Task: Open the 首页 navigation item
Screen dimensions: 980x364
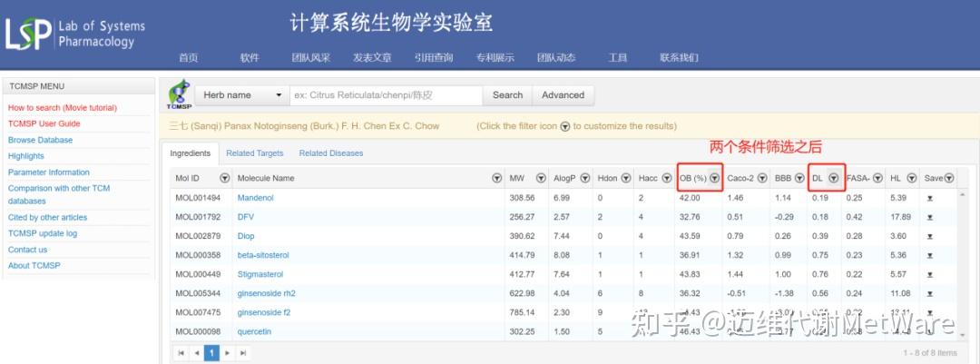Action: coord(188,57)
